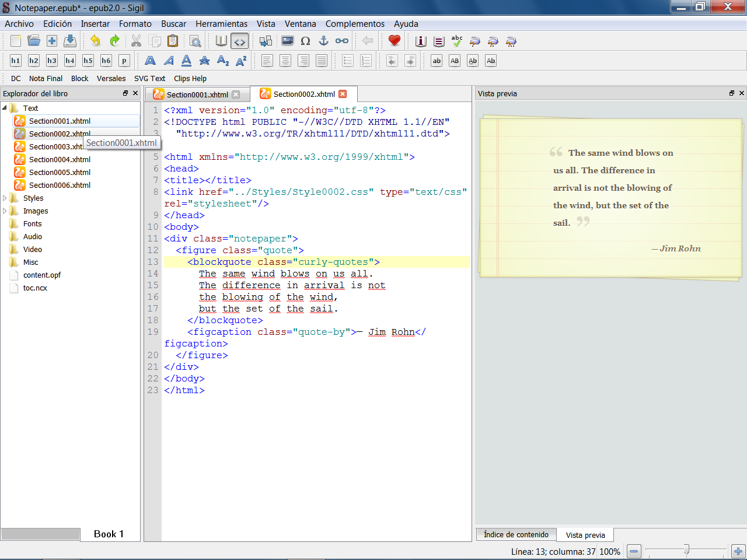Expand the Images folder tree node
This screenshot has height=560, width=747.
coord(5,211)
